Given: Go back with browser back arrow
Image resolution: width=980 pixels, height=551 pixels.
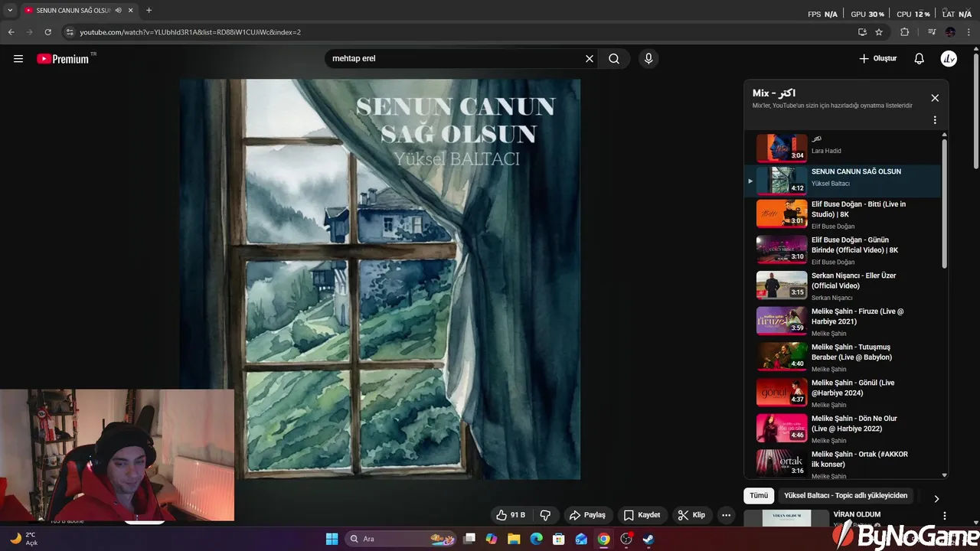Looking at the screenshot, I should click(x=11, y=32).
